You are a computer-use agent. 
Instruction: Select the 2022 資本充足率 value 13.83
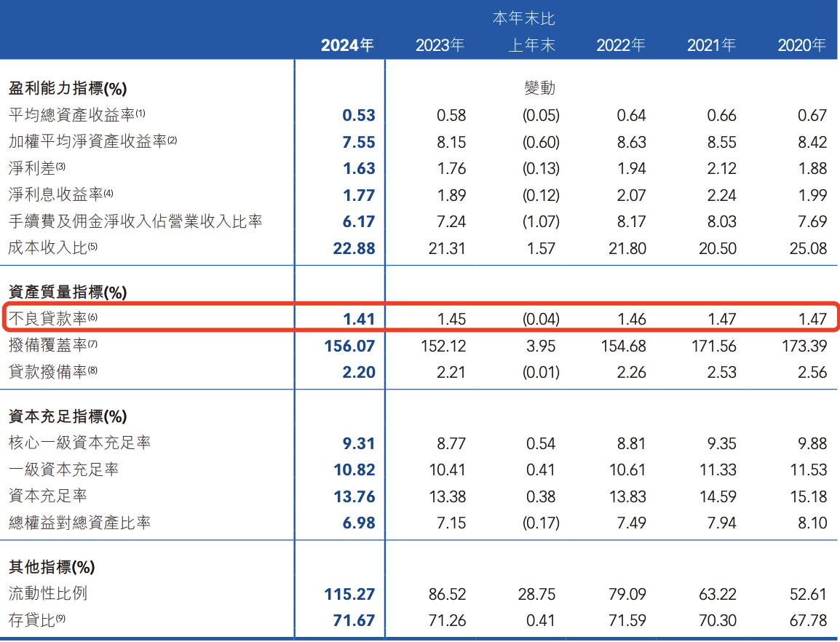[x=621, y=497]
